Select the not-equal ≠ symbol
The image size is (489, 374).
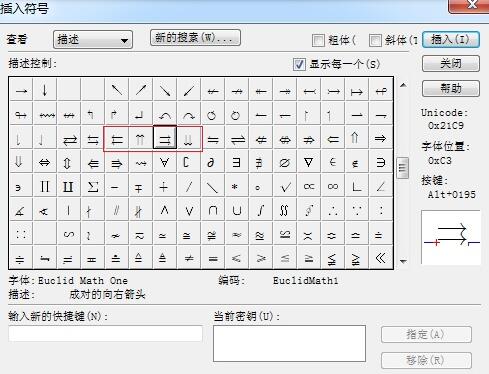(189, 258)
